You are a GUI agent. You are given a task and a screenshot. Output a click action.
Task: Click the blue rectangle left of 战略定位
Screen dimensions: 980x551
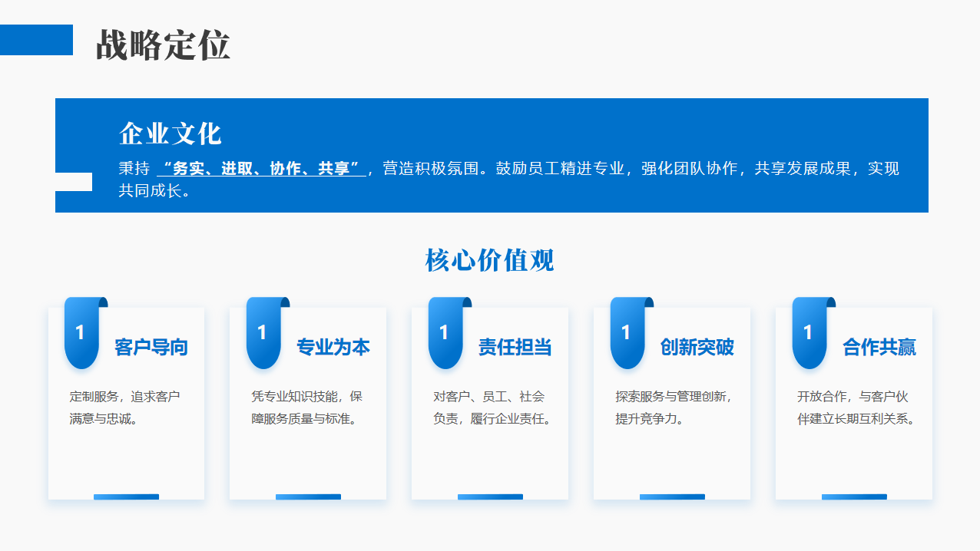(36, 40)
